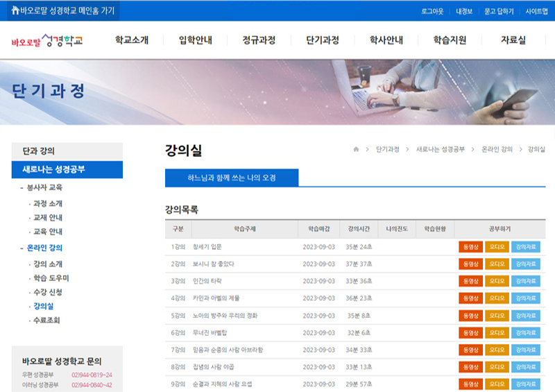Play 동영상 for 9강의 요셉
Viewport: 555px width, 392px height.
coord(471,384)
